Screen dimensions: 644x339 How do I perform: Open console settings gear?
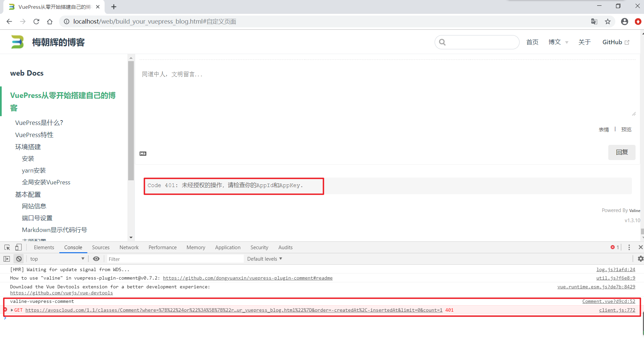[640, 259]
